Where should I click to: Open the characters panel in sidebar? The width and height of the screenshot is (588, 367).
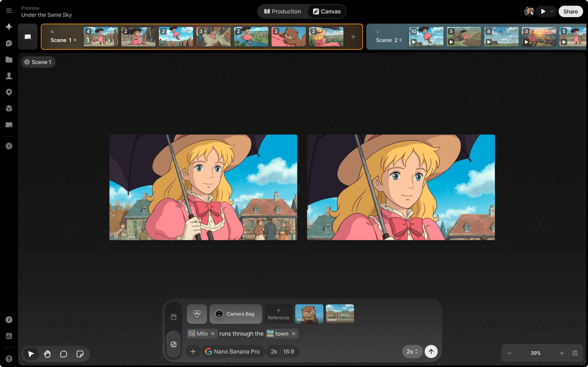[9, 76]
